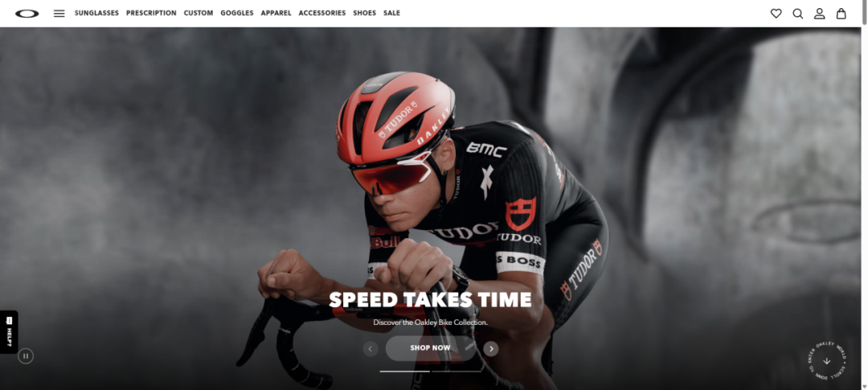Viewport: 868px width, 390px height.
Task: Open the account profile icon
Action: tap(819, 14)
